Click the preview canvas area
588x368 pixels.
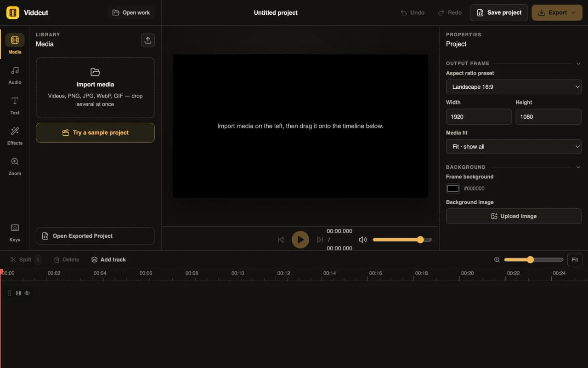coord(300,126)
